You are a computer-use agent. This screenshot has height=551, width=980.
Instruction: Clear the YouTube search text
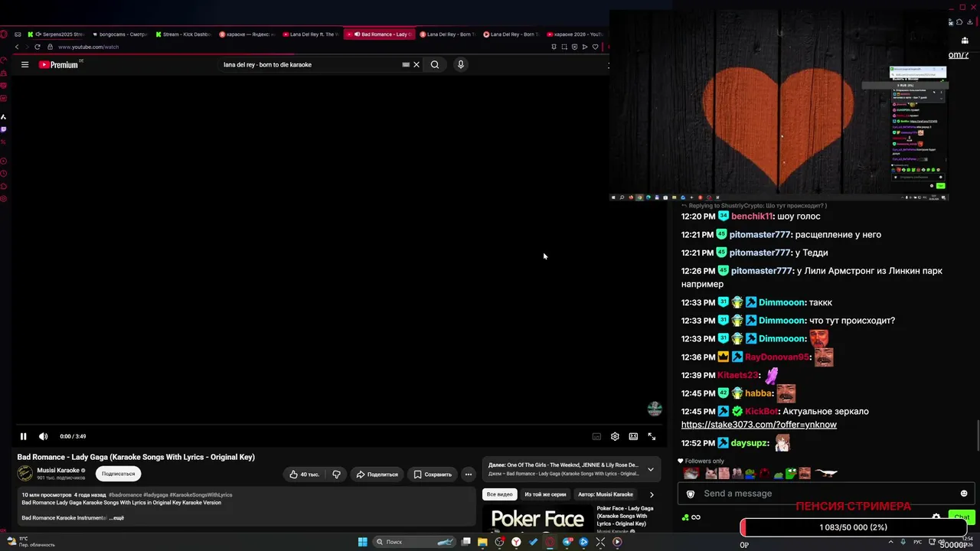click(416, 65)
